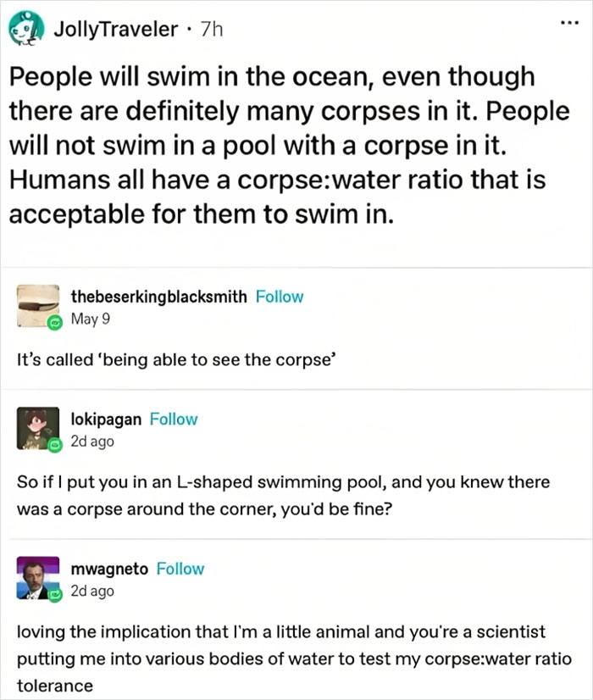Click JollyTraveler's panda avatar

click(25, 27)
